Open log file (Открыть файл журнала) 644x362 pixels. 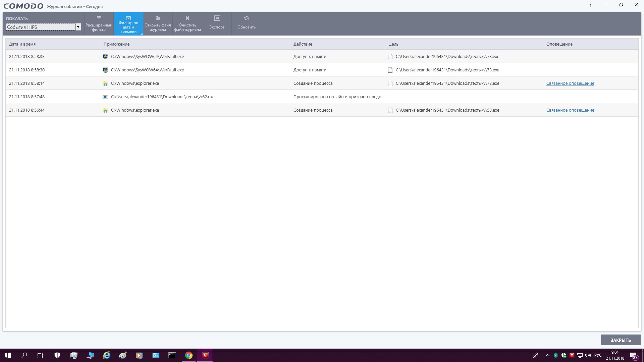click(158, 23)
